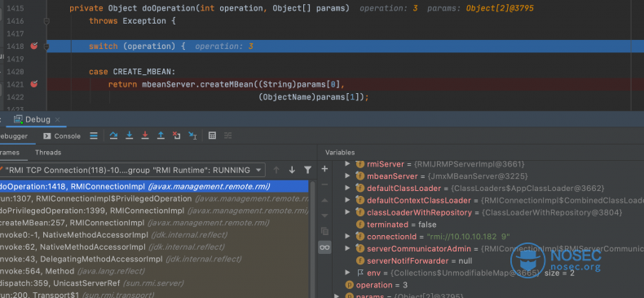Click the remove watch minus icon
644x298 pixels.
pyautogui.click(x=324, y=185)
